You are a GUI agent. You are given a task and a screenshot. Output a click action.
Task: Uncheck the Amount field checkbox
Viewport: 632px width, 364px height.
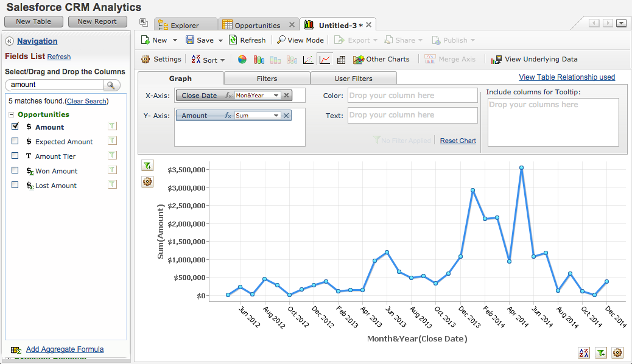15,127
